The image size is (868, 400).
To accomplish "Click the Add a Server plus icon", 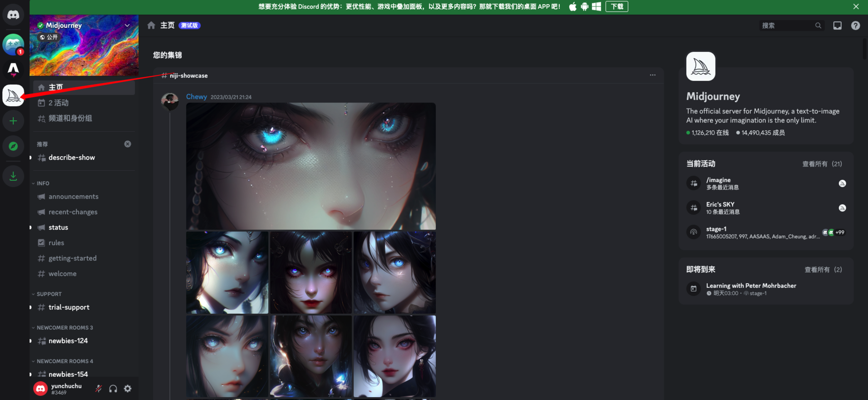I will [13, 121].
